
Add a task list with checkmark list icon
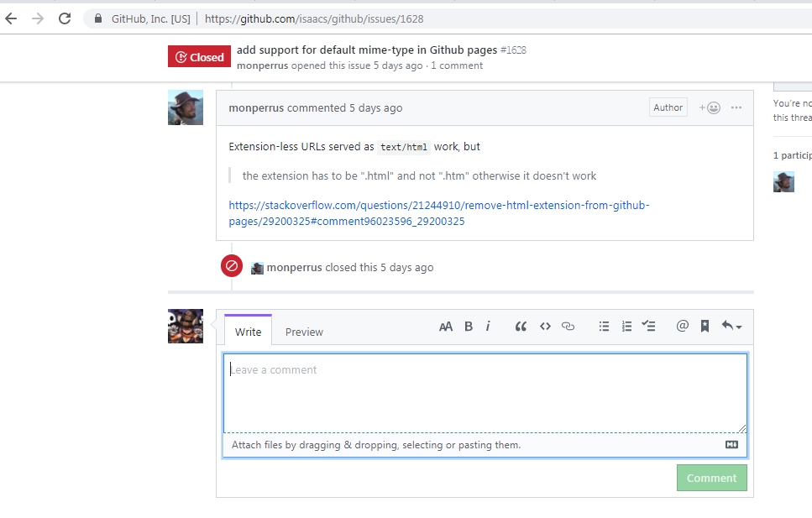pyautogui.click(x=648, y=326)
